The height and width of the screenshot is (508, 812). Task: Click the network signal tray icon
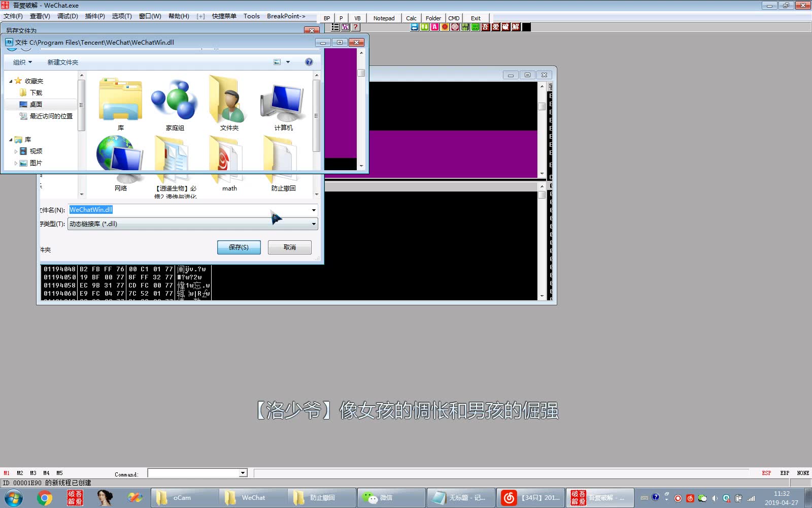pos(751,498)
